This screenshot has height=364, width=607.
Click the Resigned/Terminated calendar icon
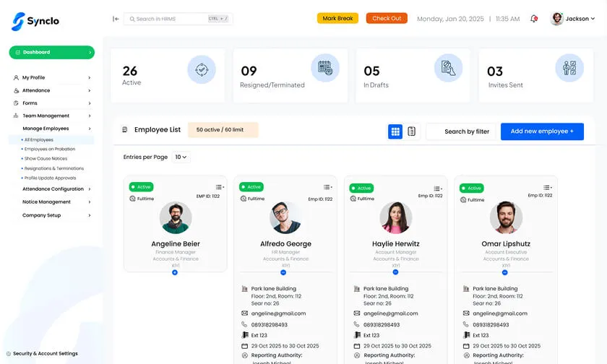click(x=325, y=69)
